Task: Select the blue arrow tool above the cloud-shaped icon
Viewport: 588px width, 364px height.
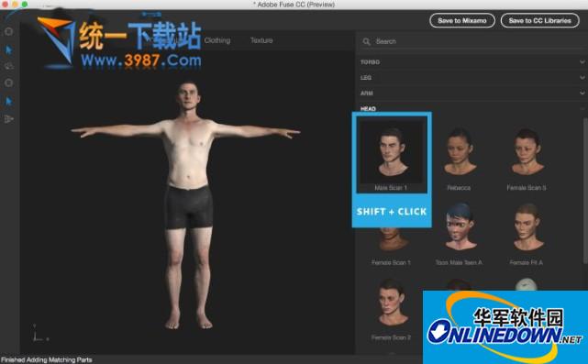Action: point(8,50)
